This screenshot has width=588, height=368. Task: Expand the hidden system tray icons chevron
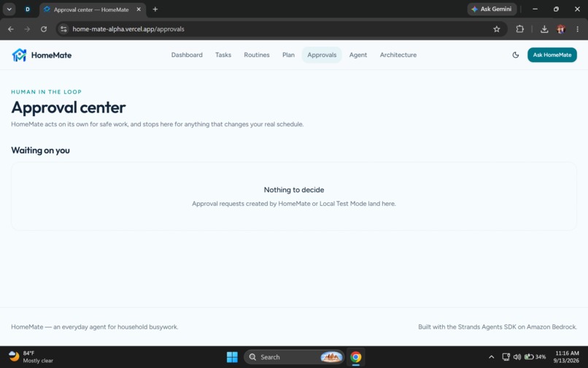pyautogui.click(x=491, y=357)
